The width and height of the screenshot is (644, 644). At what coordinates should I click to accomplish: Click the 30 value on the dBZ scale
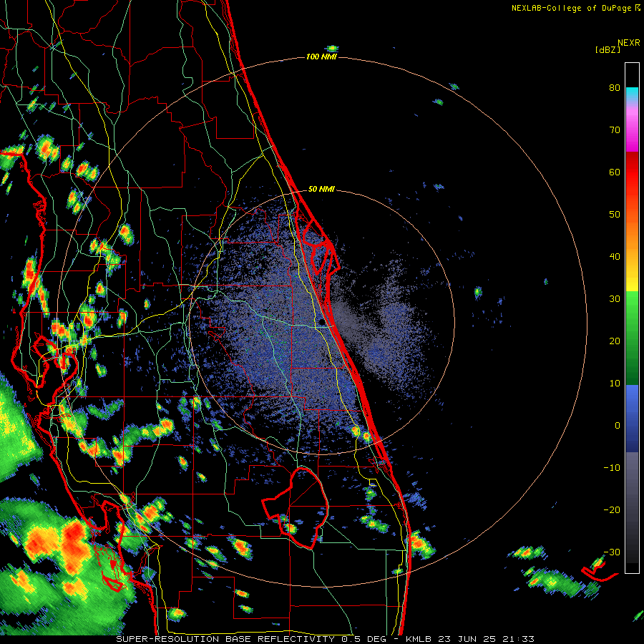click(x=615, y=298)
